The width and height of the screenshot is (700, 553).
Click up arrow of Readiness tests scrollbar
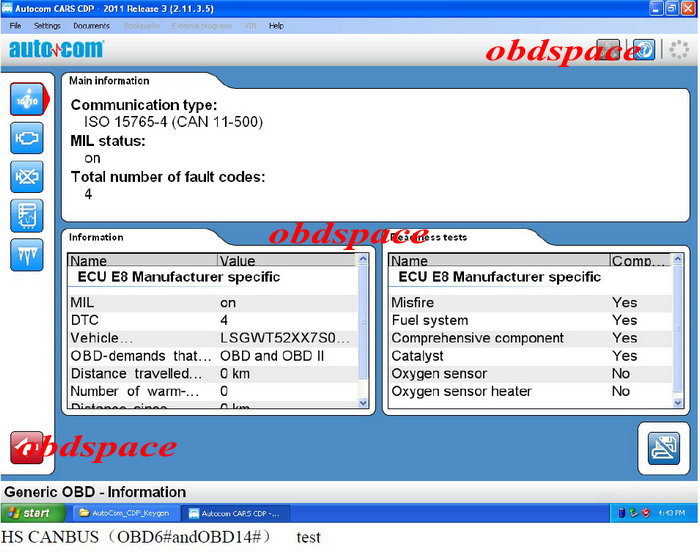coord(678,259)
